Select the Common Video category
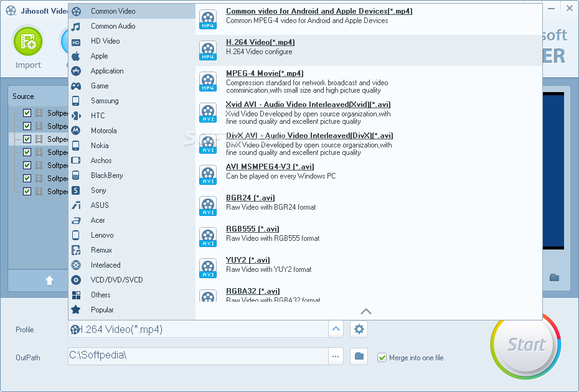 click(x=132, y=11)
